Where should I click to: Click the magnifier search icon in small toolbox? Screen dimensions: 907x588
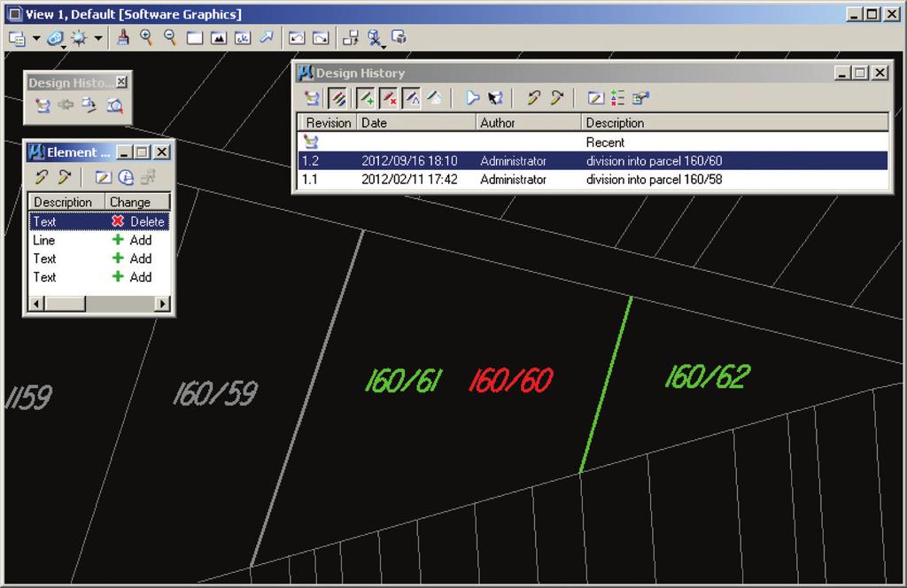click(114, 105)
